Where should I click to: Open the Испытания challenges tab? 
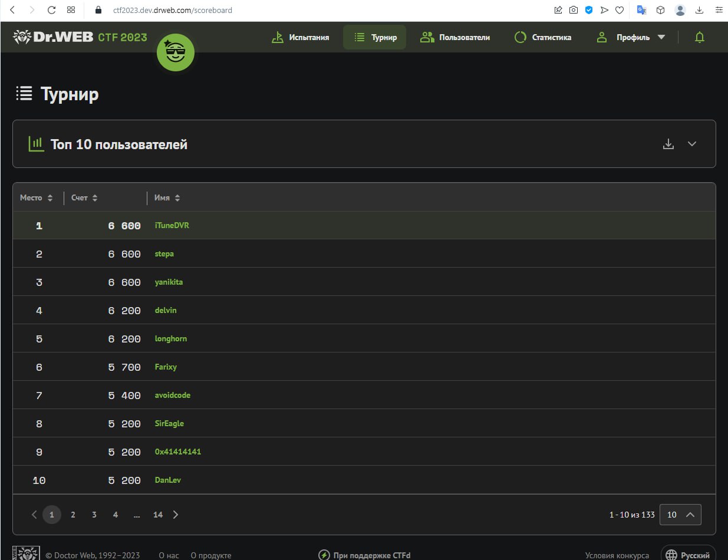[x=300, y=37]
